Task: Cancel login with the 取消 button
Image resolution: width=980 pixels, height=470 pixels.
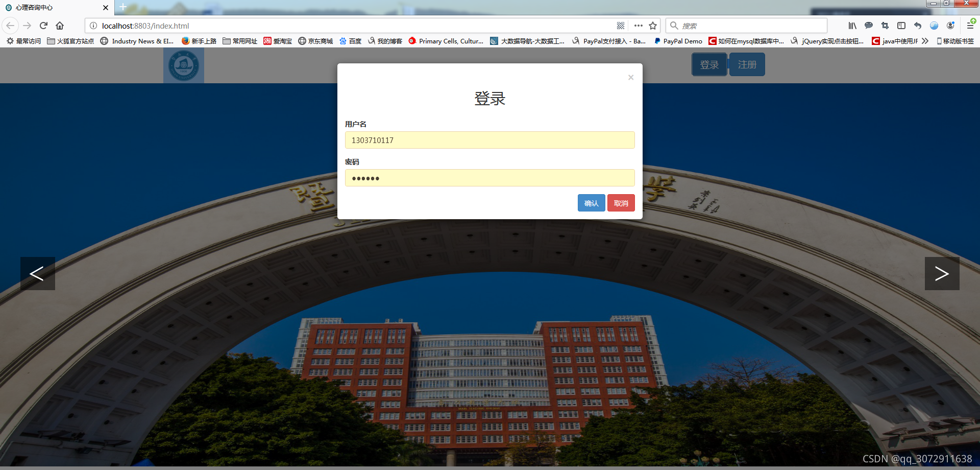Action: [621, 203]
